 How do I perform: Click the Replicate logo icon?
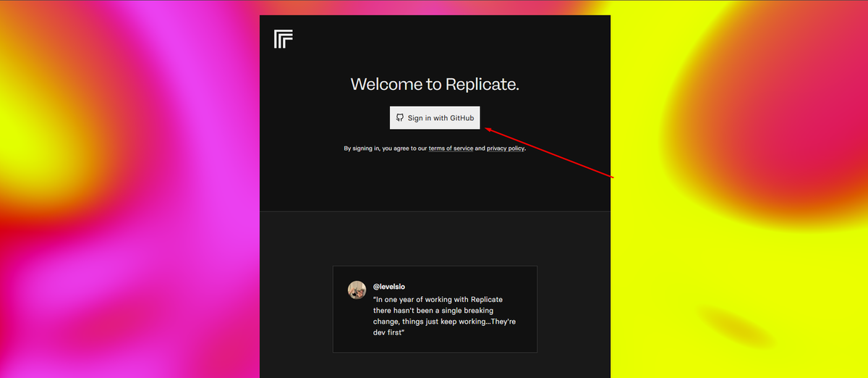[284, 39]
